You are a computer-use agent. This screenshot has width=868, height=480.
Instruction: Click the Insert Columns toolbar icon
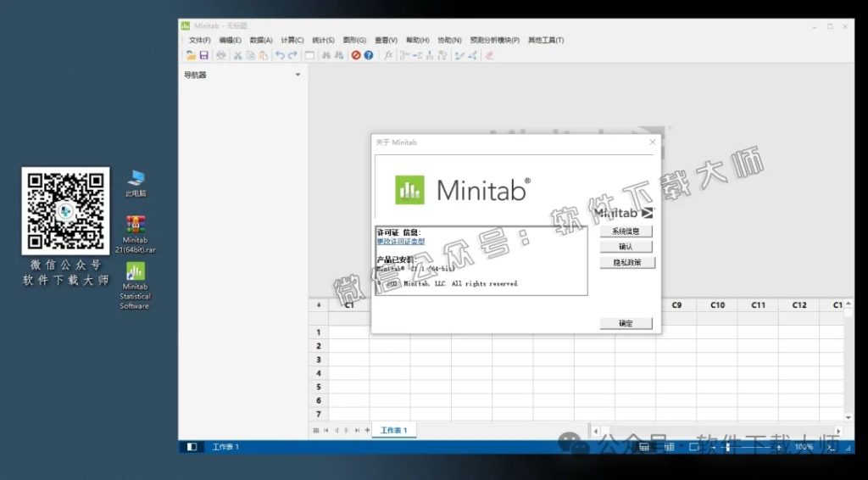pyautogui.click(x=430, y=55)
